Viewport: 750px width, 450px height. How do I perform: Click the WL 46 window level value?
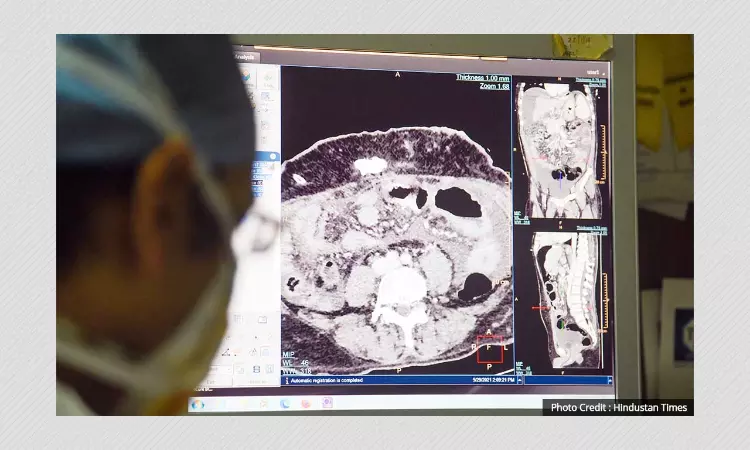pyautogui.click(x=297, y=362)
